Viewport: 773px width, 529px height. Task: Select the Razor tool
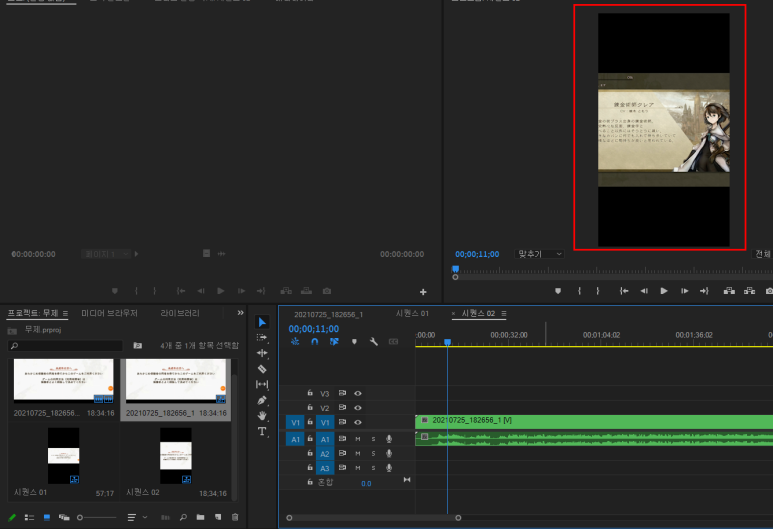[262, 369]
